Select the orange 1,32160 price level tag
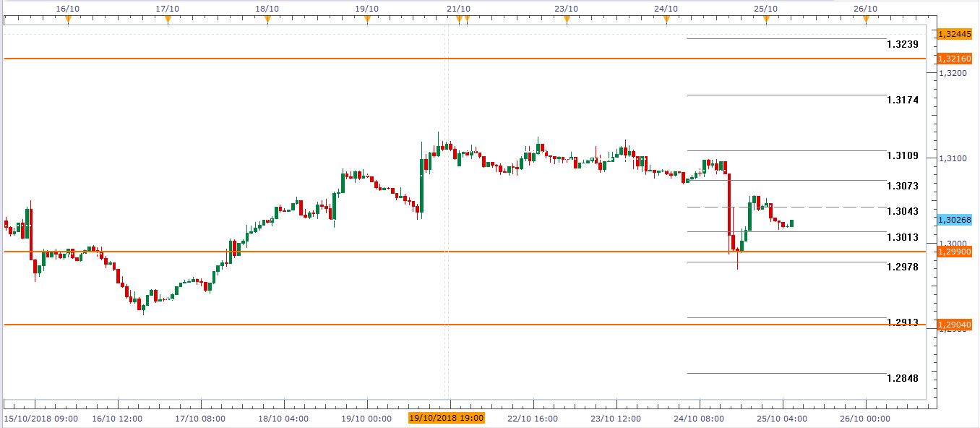The height and width of the screenshot is (428, 980). (954, 59)
